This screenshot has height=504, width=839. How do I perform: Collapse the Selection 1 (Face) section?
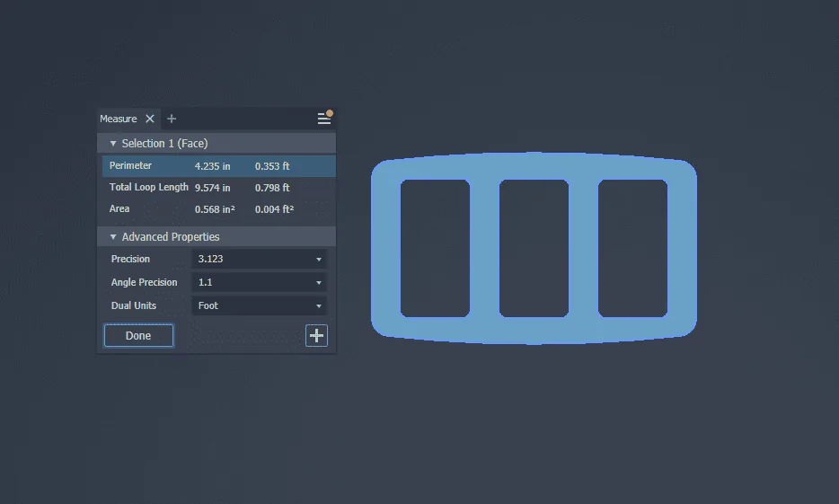pos(113,144)
